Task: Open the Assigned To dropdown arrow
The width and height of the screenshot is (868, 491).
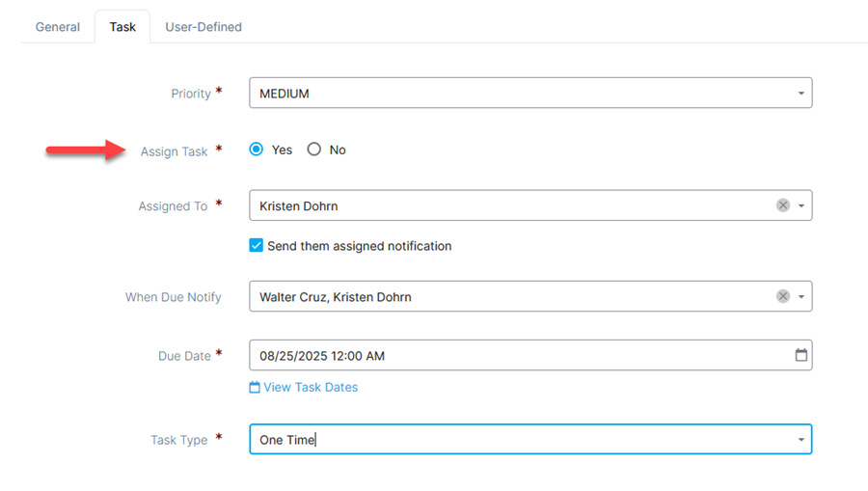Action: click(801, 205)
